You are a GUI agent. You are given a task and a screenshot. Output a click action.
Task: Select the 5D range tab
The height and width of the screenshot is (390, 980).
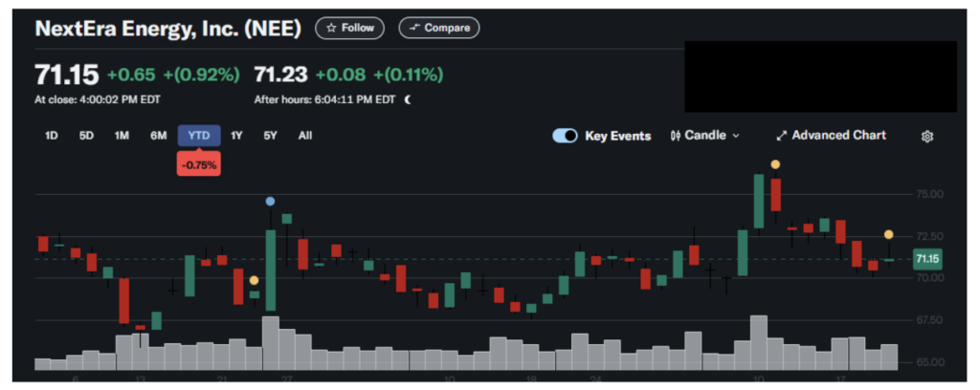pos(86,136)
